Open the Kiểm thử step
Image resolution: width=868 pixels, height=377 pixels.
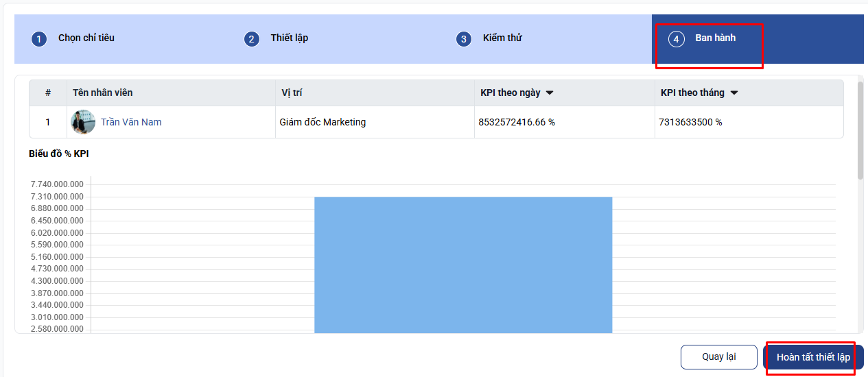502,38
